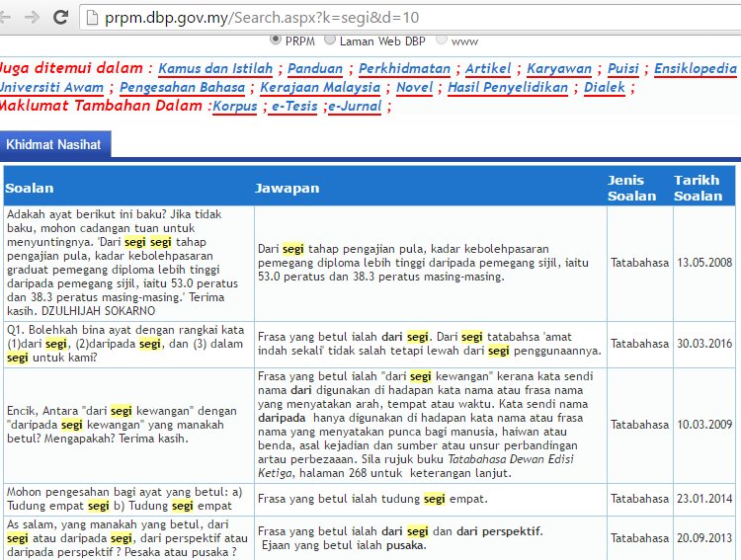This screenshot has height=560, width=741.
Task: Open the Novel link
Action: (x=414, y=88)
